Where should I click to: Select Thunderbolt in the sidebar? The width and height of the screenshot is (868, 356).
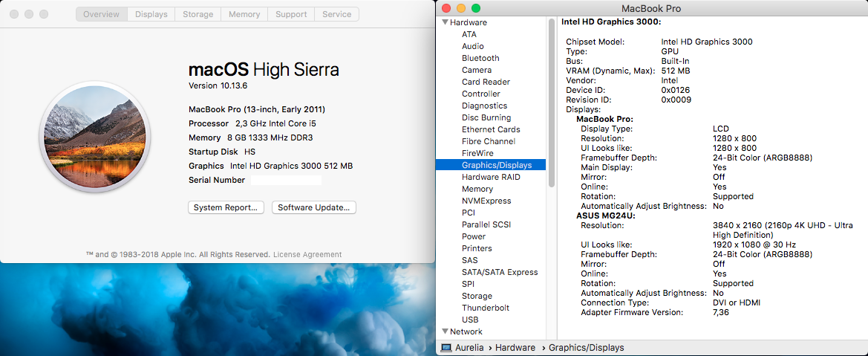pyautogui.click(x=486, y=308)
